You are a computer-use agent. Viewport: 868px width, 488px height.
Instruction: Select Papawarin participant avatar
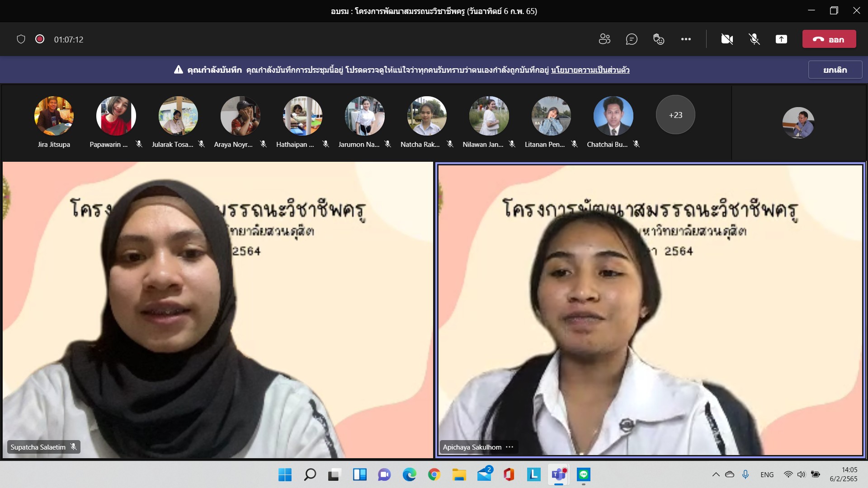pyautogui.click(x=116, y=116)
